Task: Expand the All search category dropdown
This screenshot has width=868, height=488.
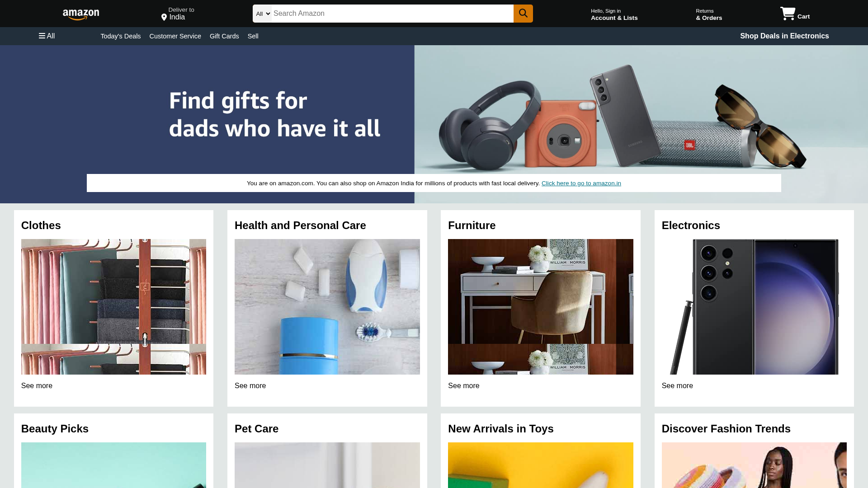Action: [262, 14]
